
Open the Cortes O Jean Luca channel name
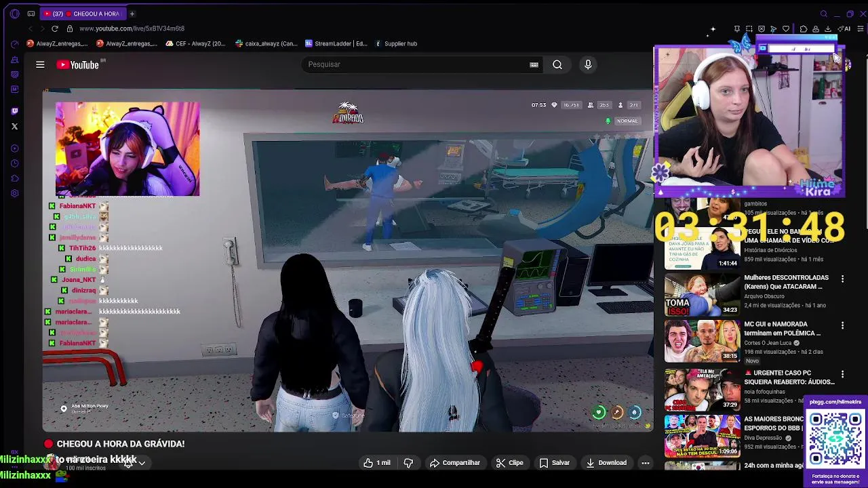769,343
